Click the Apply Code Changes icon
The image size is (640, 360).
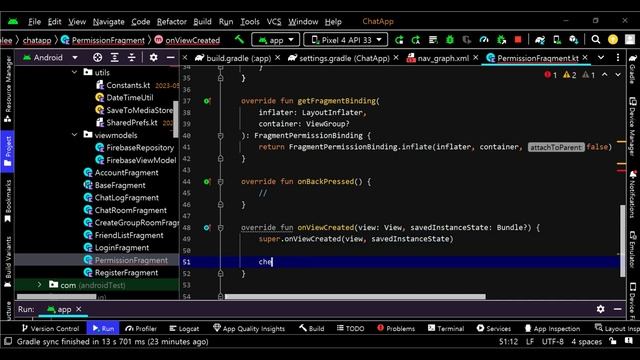point(433,40)
